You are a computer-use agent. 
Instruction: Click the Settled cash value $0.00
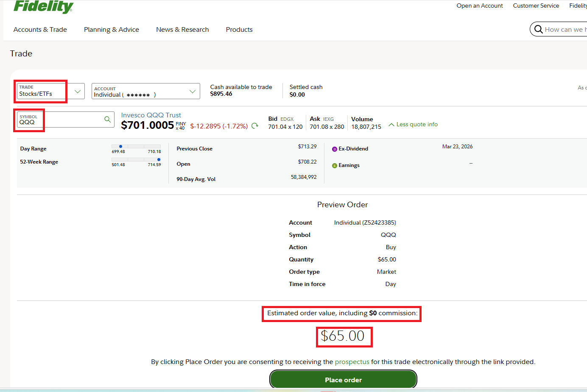(297, 95)
